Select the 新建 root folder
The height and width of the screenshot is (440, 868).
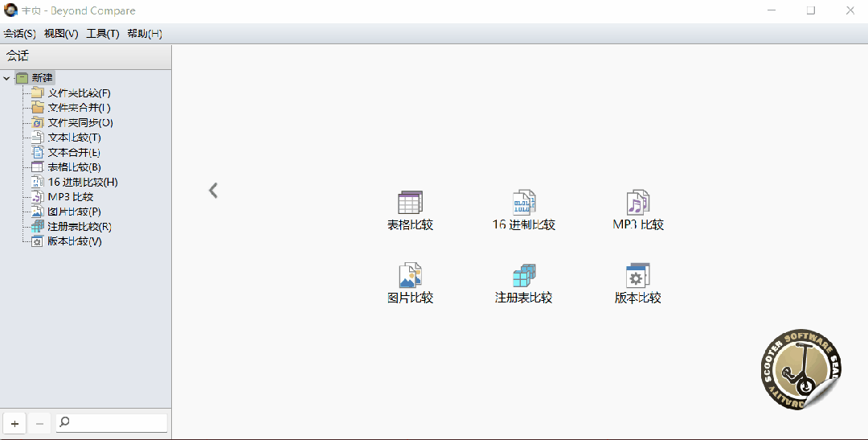[35, 78]
